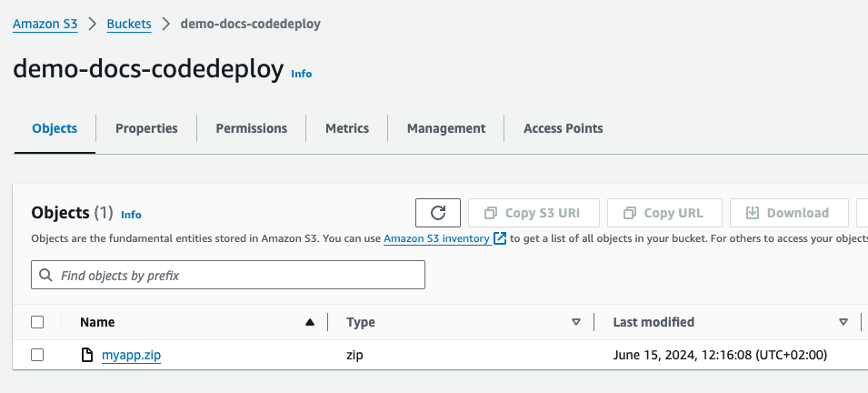This screenshot has width=868, height=393.
Task: Sort by Last modified using the column arrow
Action: [x=843, y=322]
